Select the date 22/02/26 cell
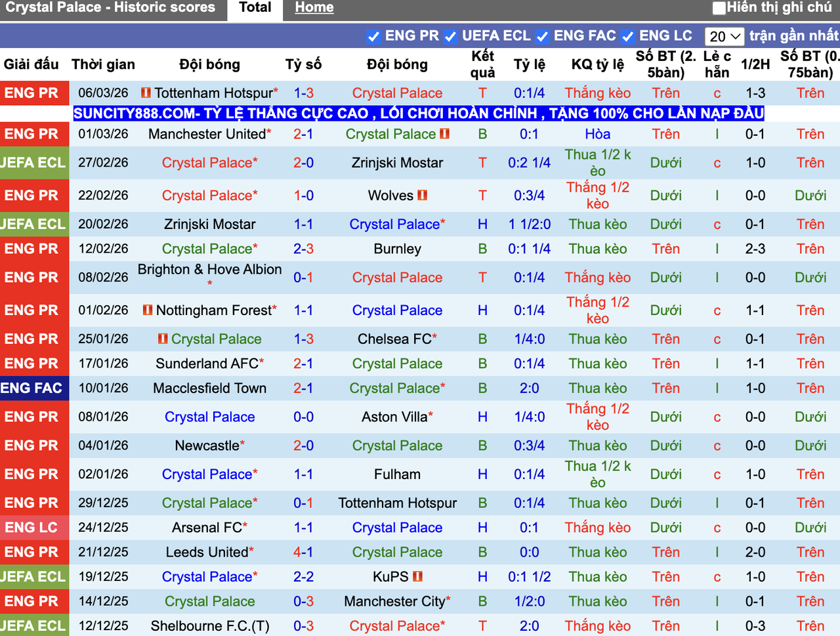Image resolution: width=840 pixels, height=636 pixels. pos(103,196)
